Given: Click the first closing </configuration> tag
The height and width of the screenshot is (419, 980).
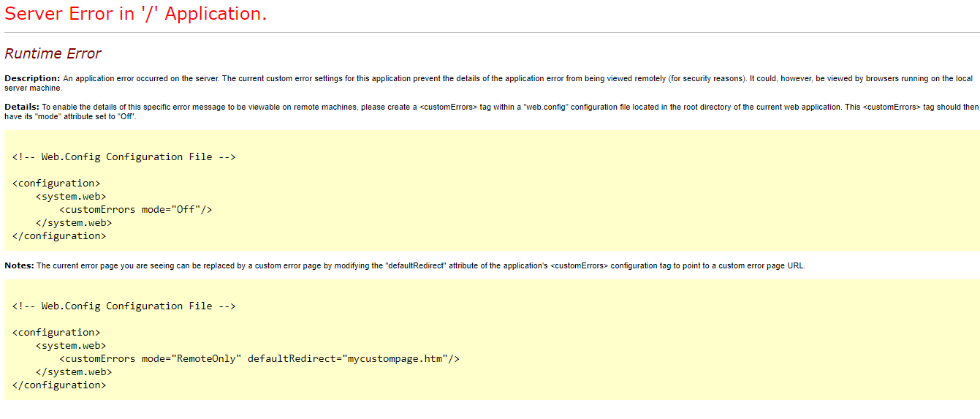Looking at the screenshot, I should click(59, 235).
